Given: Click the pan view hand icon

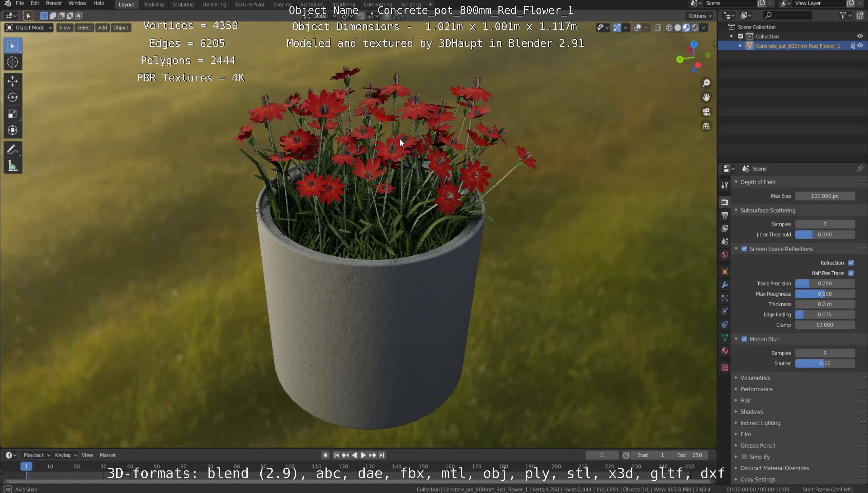Looking at the screenshot, I should click(706, 98).
